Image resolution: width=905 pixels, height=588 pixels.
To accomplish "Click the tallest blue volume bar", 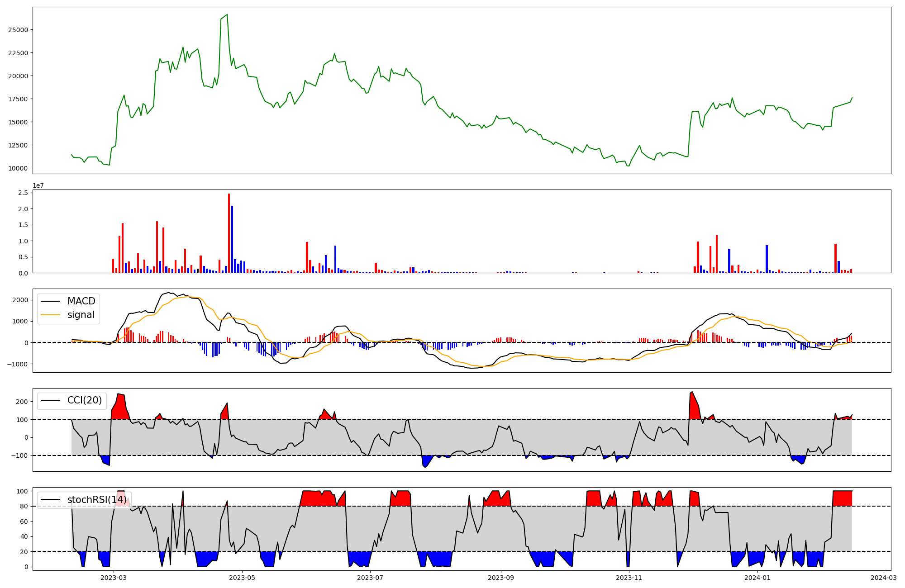I will (232, 239).
